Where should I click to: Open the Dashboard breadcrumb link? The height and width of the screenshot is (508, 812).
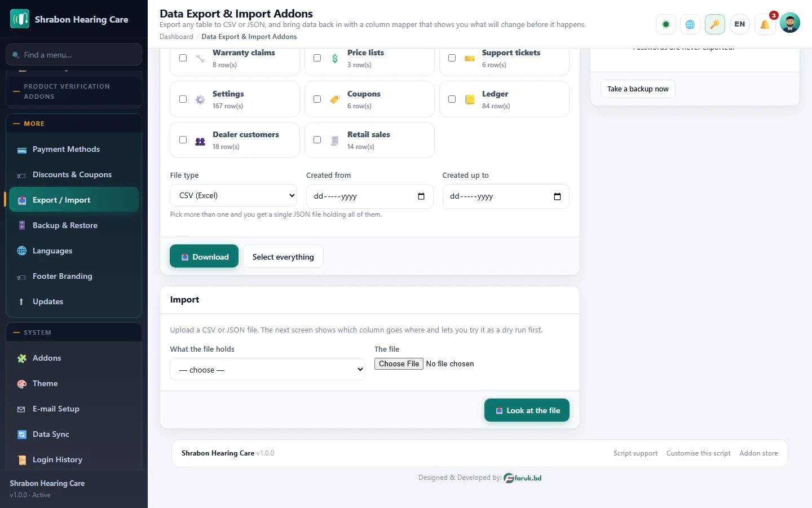point(176,37)
